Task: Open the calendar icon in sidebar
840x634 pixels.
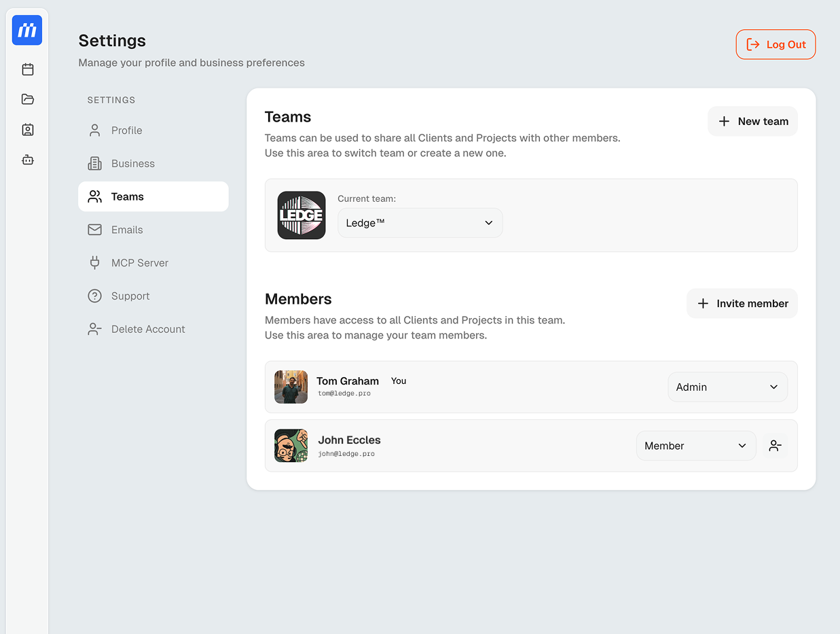Action: pos(28,69)
